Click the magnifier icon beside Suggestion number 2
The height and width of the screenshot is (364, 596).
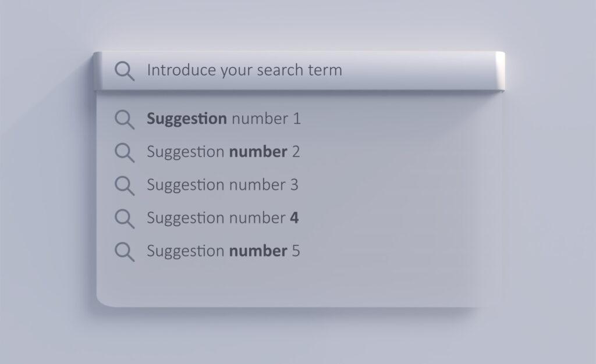click(124, 153)
